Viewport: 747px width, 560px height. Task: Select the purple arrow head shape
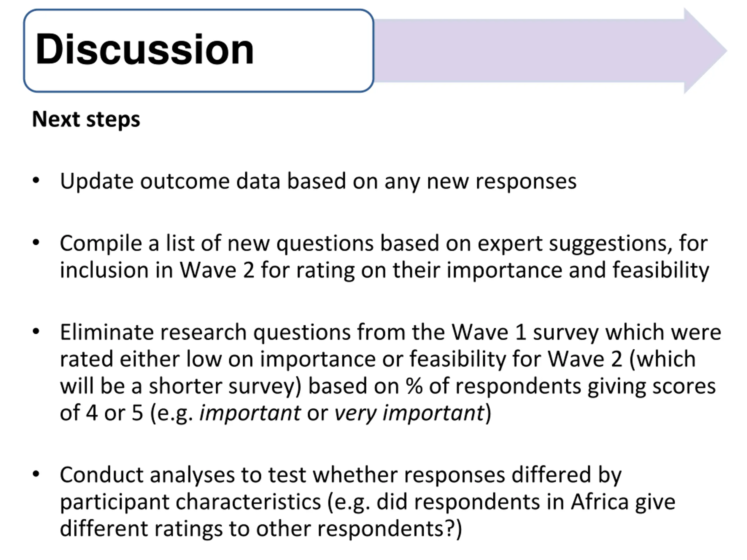(x=704, y=51)
